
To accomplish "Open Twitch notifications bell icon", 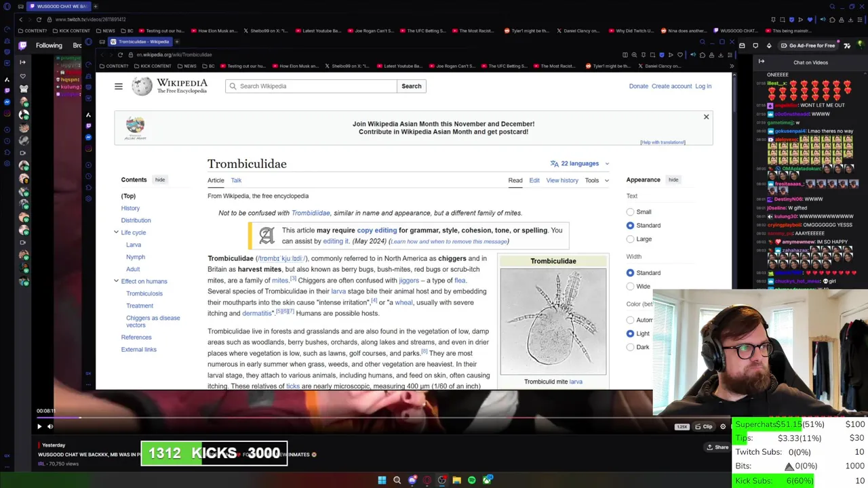I will click(742, 45).
